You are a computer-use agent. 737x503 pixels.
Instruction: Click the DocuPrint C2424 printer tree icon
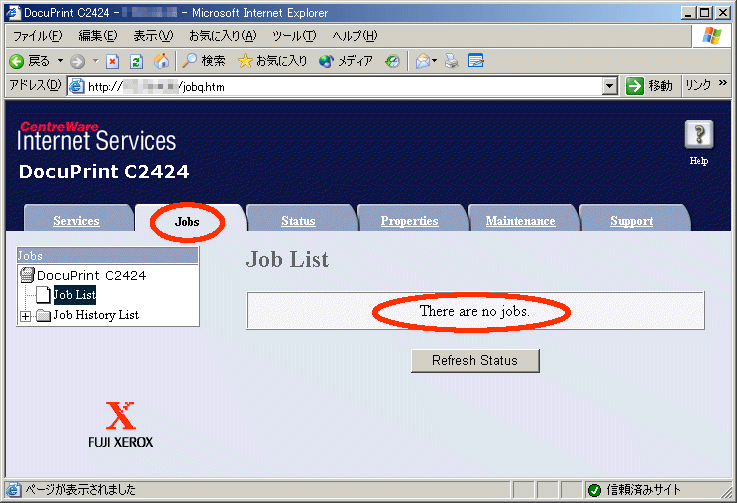click(27, 275)
